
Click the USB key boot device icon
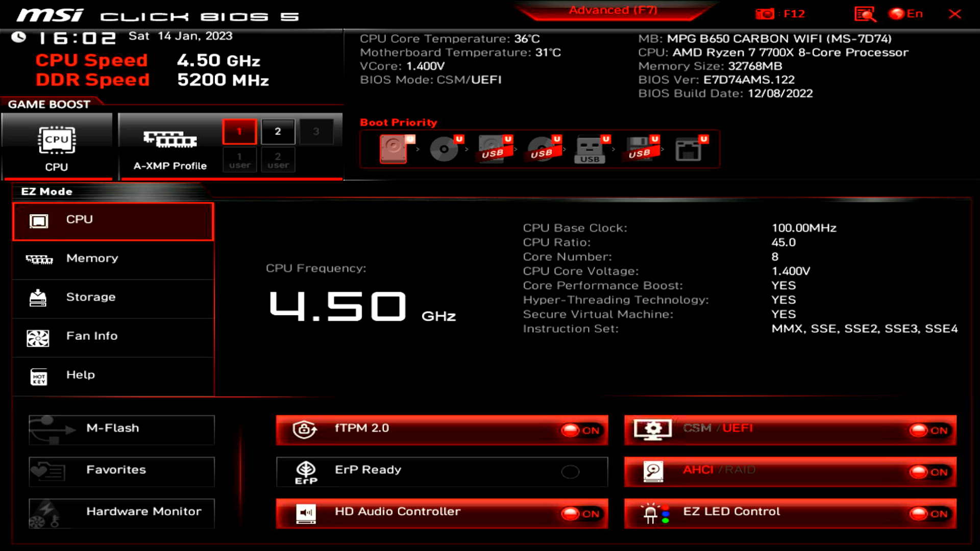(x=590, y=149)
